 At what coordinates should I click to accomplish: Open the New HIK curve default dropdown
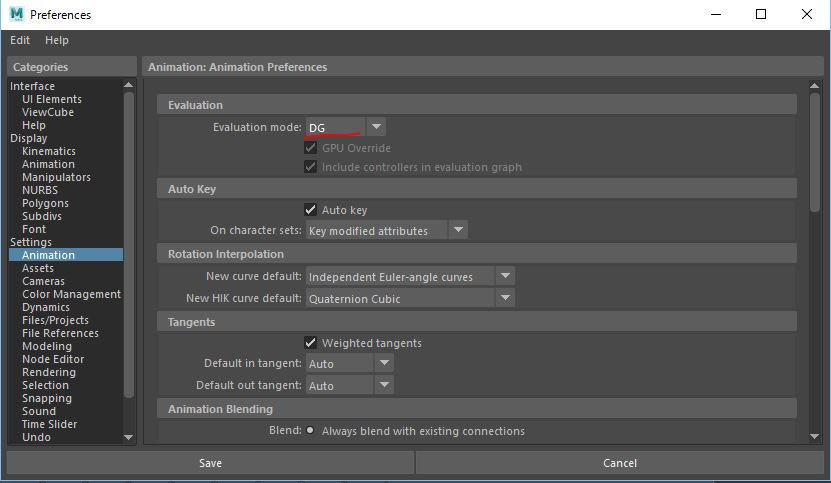point(505,298)
